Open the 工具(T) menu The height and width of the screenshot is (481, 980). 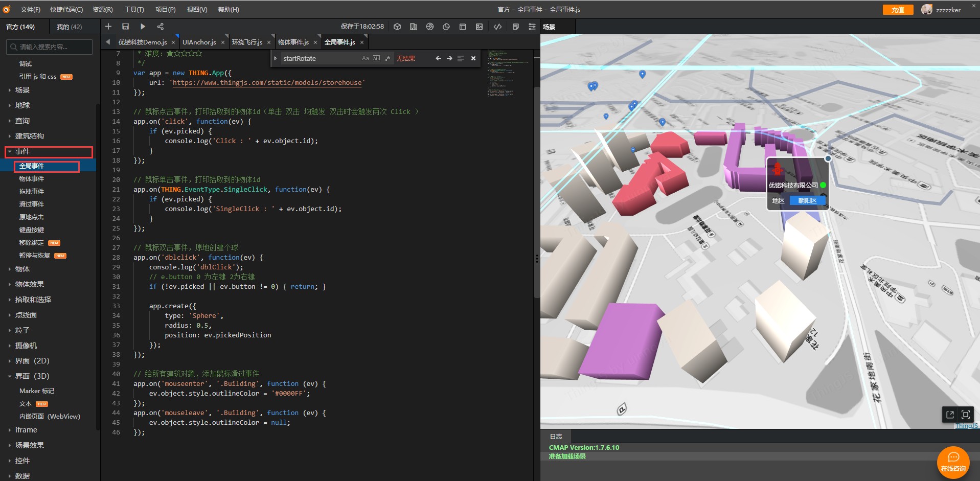point(134,10)
